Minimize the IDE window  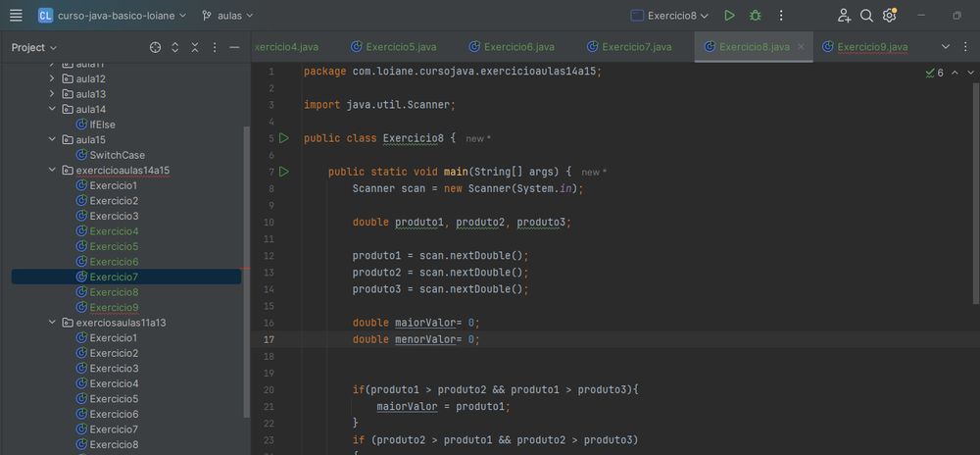point(920,16)
